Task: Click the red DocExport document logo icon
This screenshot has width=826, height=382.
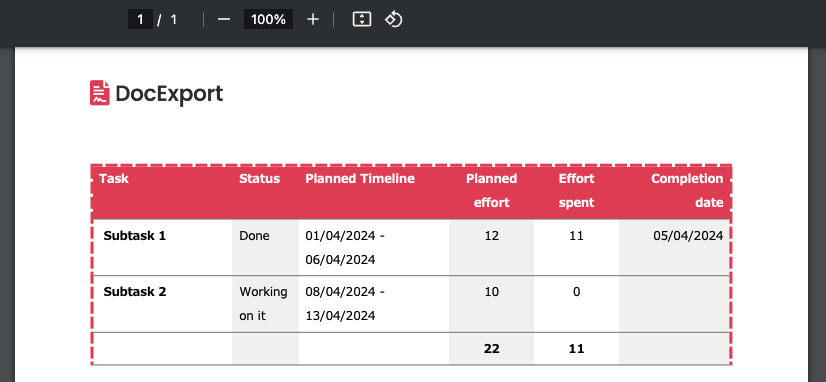Action: 100,93
